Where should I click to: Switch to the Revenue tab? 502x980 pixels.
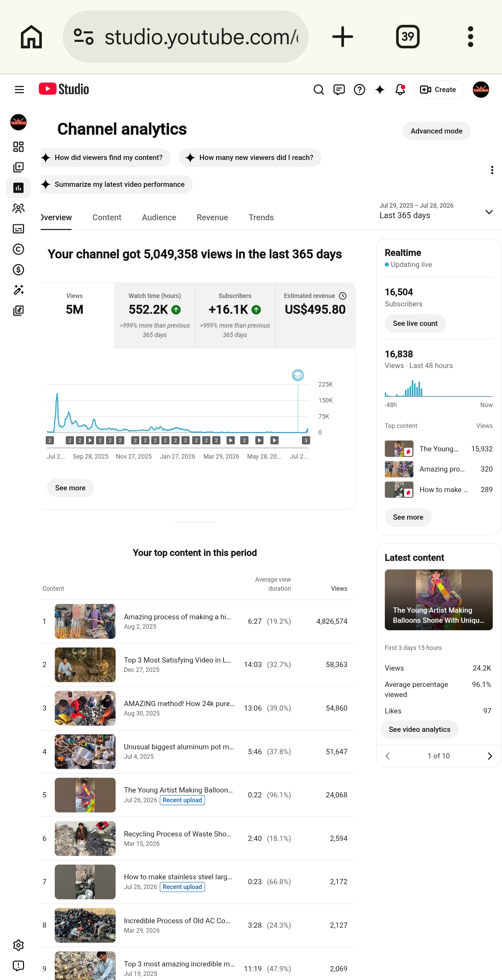(212, 217)
